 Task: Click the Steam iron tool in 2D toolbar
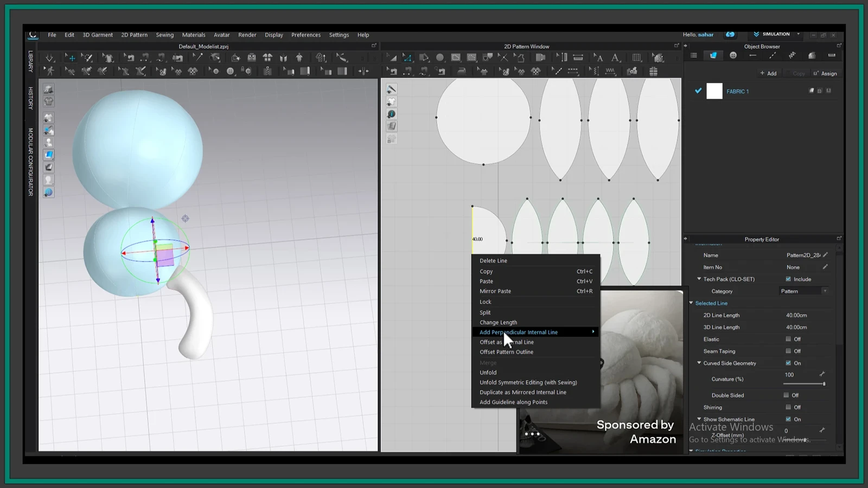(x=461, y=71)
